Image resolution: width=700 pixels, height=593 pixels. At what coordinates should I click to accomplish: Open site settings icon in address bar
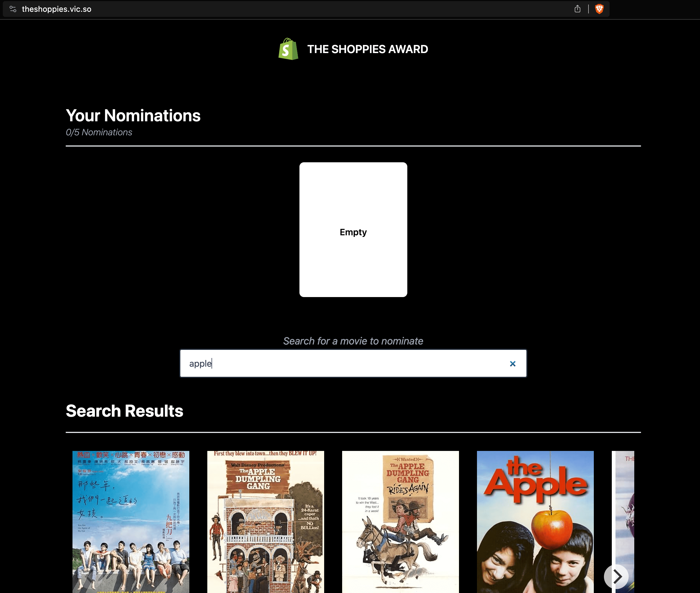coord(13,9)
